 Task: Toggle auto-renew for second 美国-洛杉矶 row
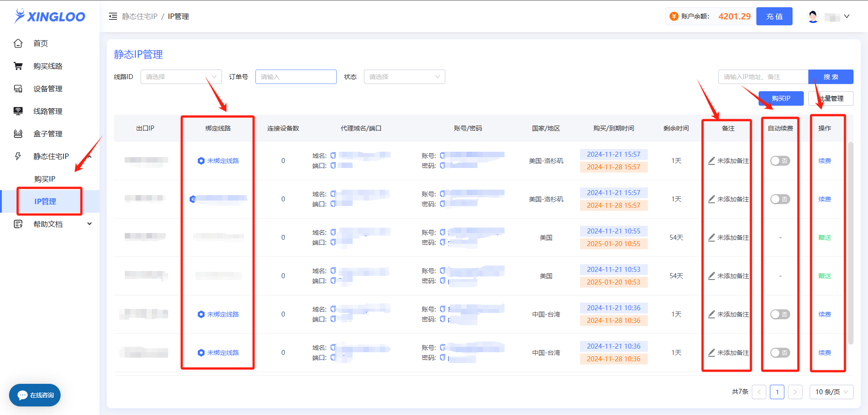780,199
